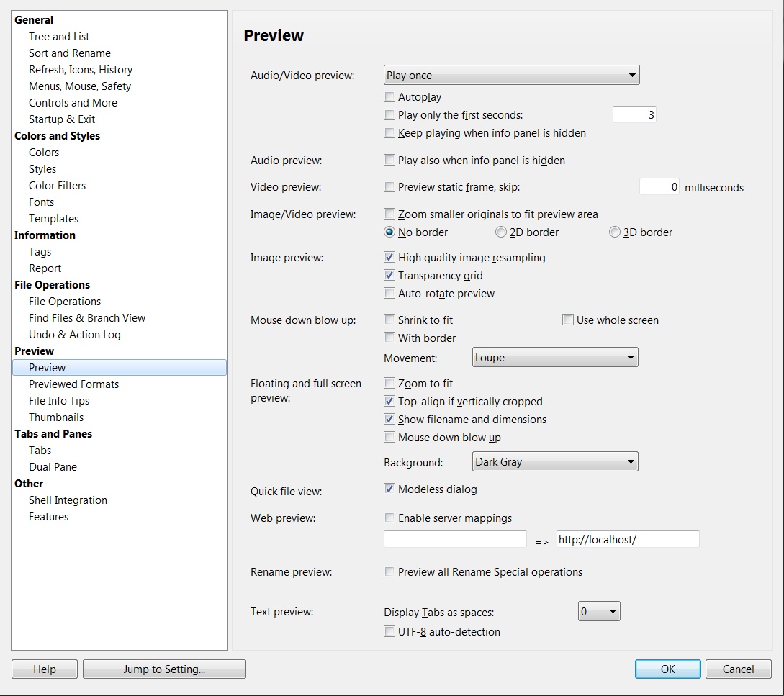Image resolution: width=784 pixels, height=696 pixels.
Task: Expand the Movement Loupe dropdown
Action: (x=554, y=358)
